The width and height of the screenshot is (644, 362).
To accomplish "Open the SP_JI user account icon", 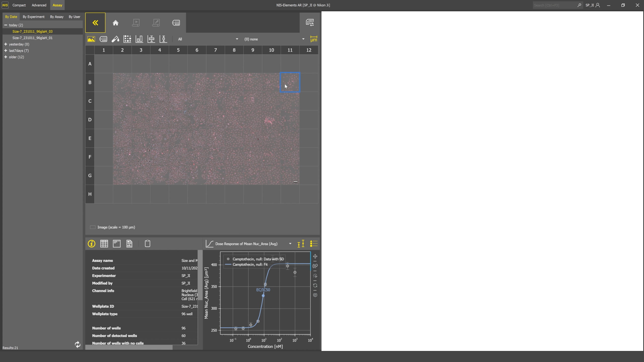I will click(598, 5).
